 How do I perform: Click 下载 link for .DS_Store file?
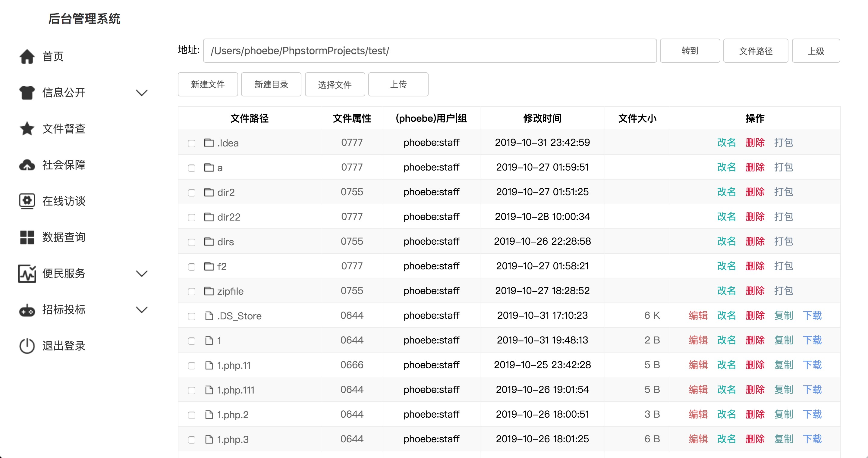[x=812, y=315]
